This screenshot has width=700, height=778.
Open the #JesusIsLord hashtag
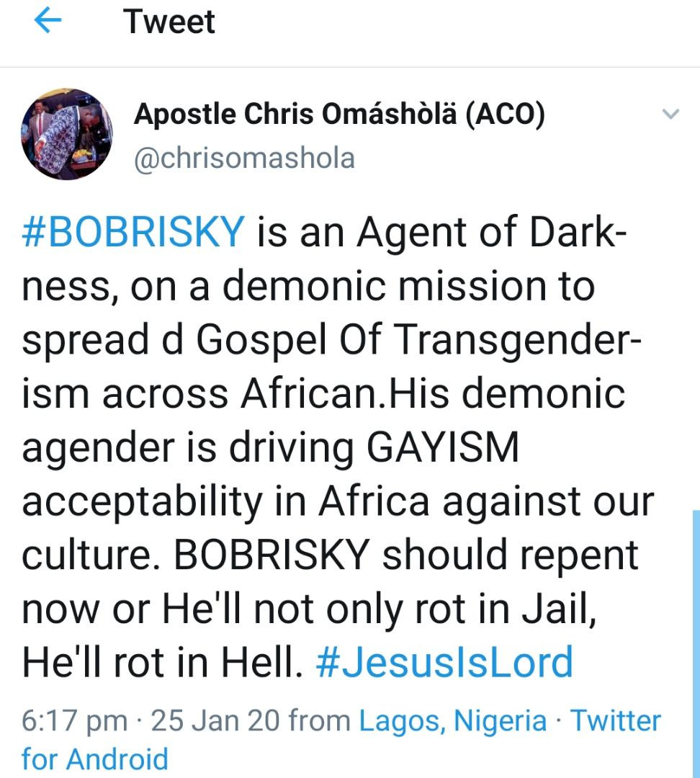[444, 663]
